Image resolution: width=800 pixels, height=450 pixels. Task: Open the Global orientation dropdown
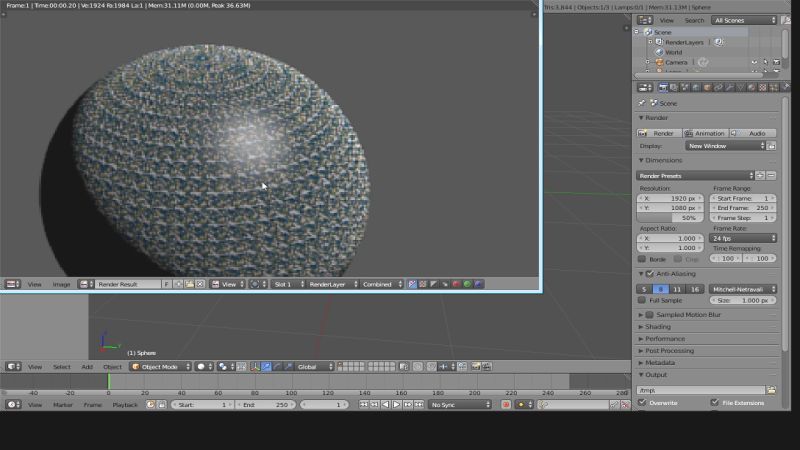tap(314, 367)
